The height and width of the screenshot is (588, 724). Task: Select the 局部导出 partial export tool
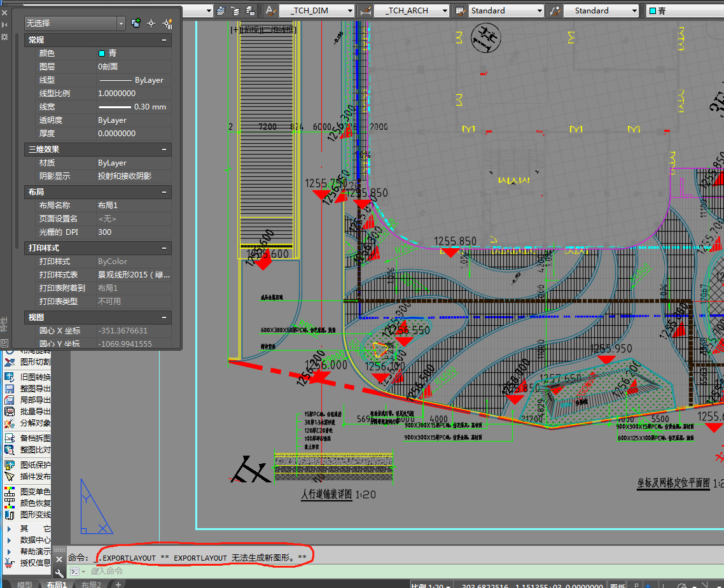[x=35, y=400]
